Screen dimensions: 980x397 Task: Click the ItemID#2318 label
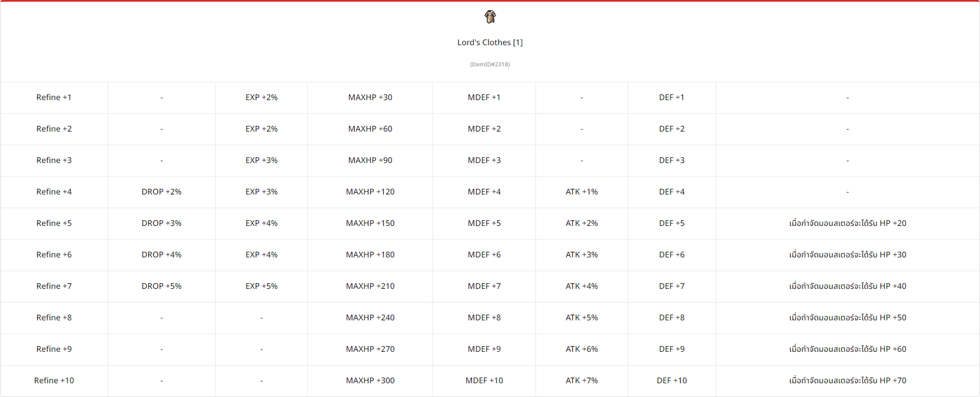click(490, 64)
